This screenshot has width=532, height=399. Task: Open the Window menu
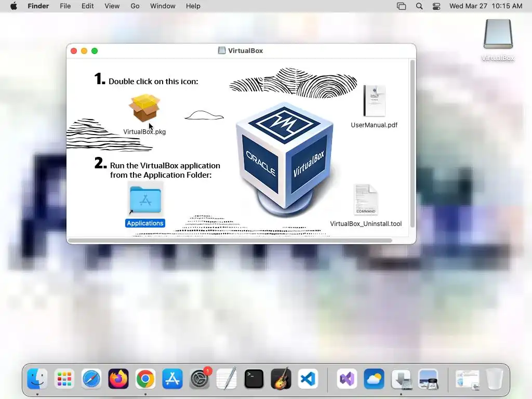pyautogui.click(x=163, y=6)
